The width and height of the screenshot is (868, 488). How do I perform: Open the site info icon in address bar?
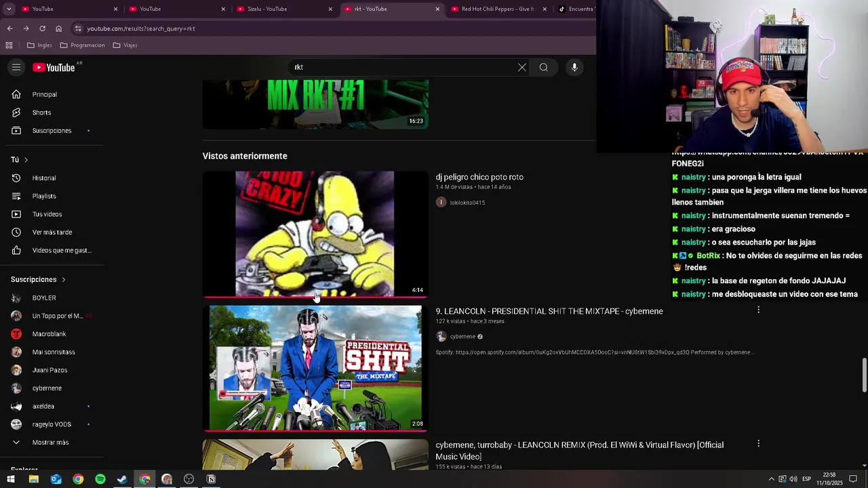[78, 28]
